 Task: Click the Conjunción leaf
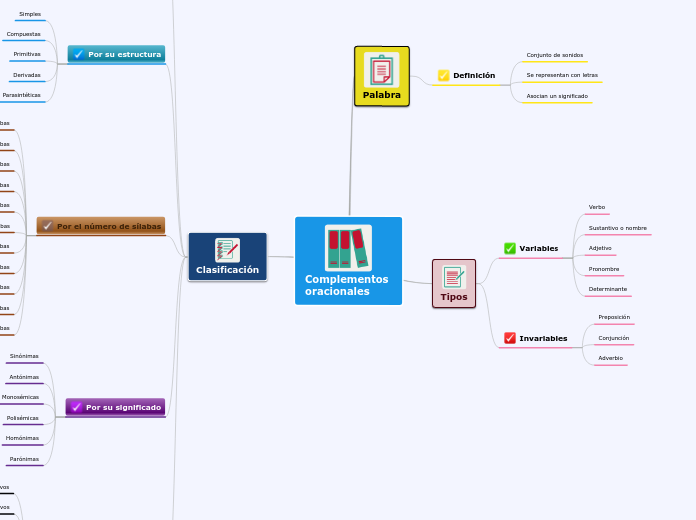pos(613,338)
